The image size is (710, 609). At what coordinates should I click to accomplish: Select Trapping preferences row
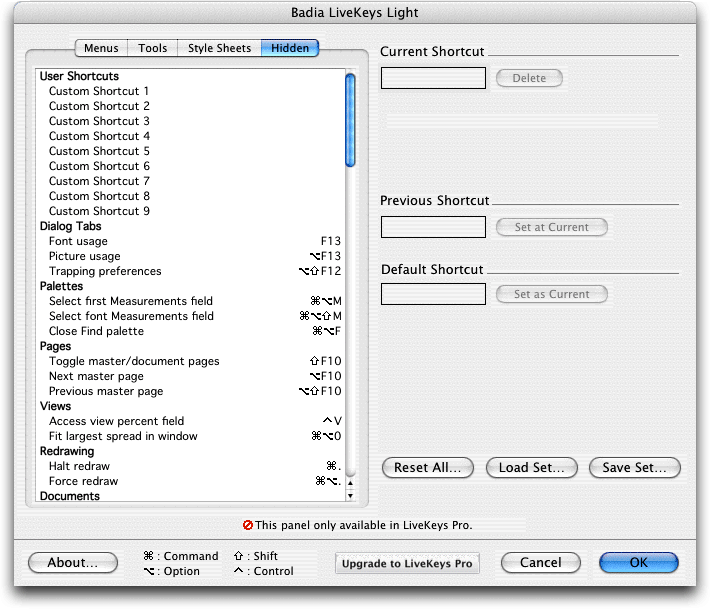(x=190, y=271)
